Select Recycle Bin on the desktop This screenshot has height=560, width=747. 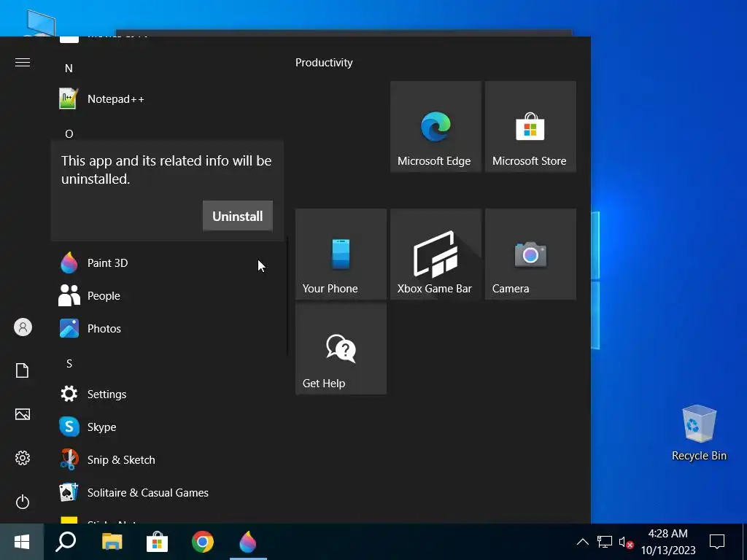pyautogui.click(x=699, y=433)
